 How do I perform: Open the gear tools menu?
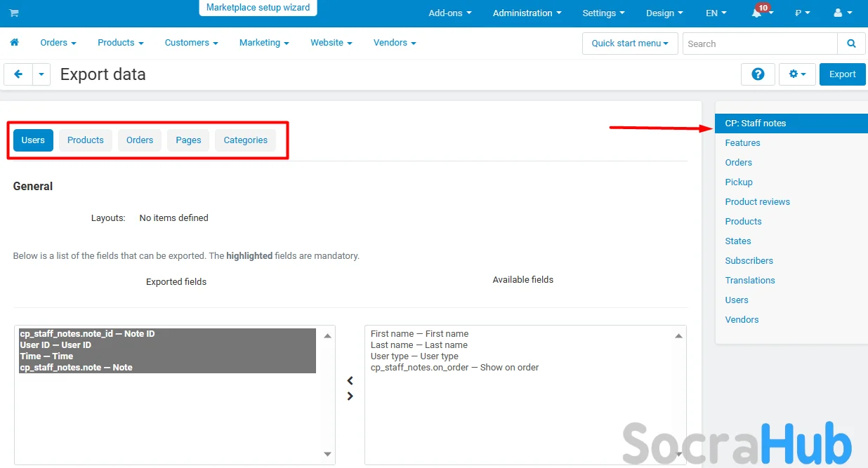pyautogui.click(x=797, y=74)
